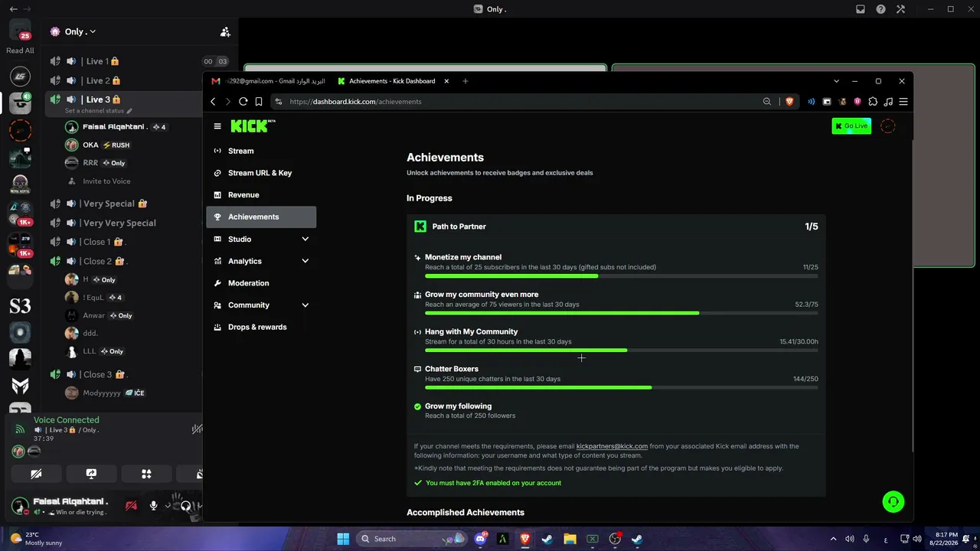Viewport: 980px width, 551px height.
Task: Click the Brave icon on the taskbar
Action: 525,539
